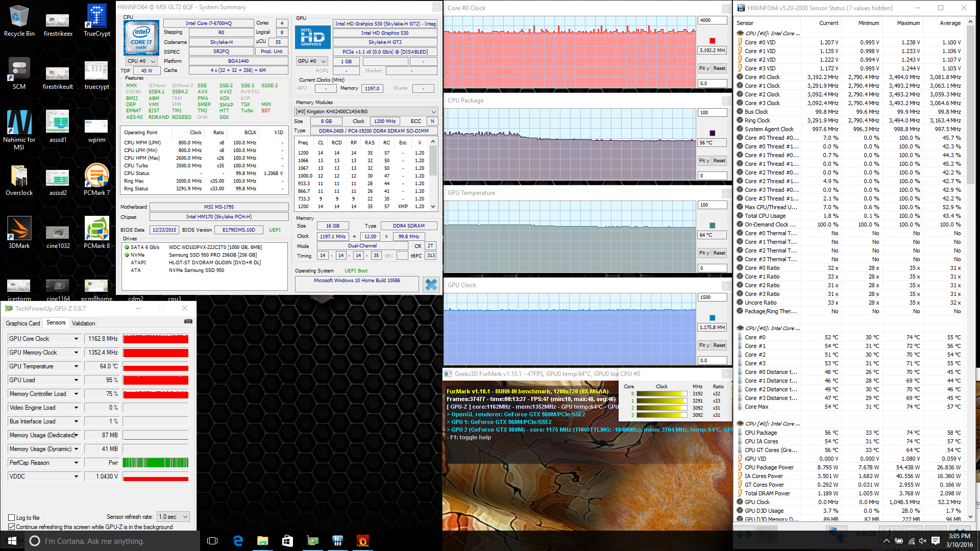980x551 pixels.
Task: Launch Nahimic for MSI from desktop
Action: point(19,131)
